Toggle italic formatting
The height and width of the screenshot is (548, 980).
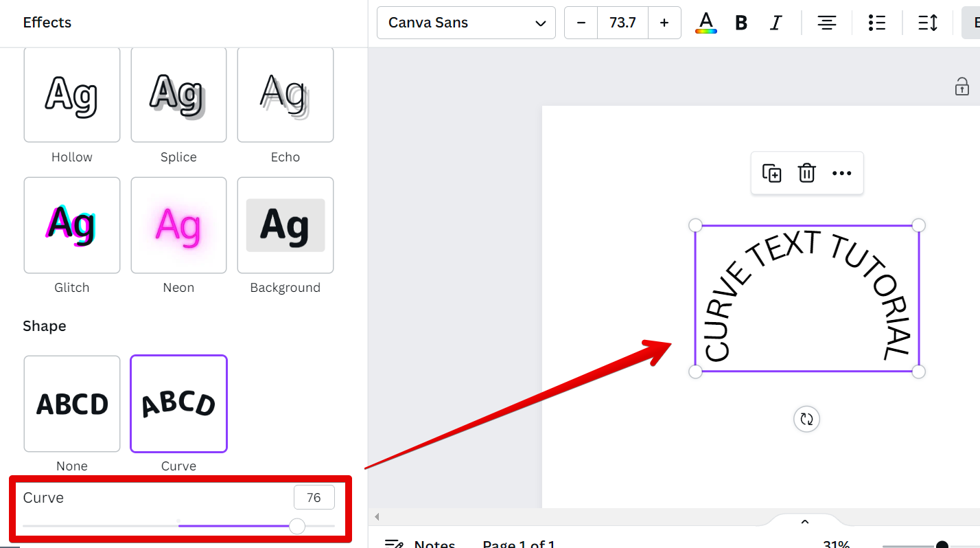point(775,23)
